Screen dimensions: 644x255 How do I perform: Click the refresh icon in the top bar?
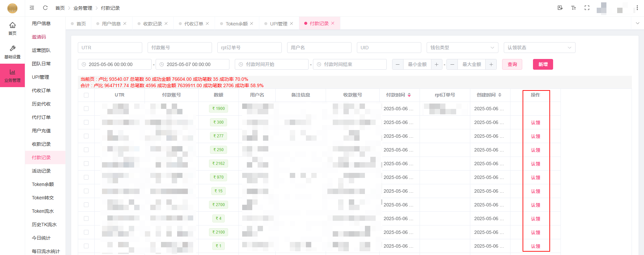45,8
